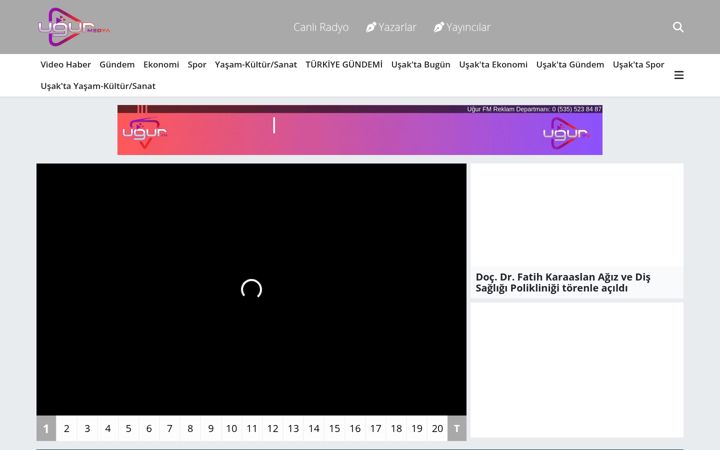The image size is (720, 450).
Task: Select slide 15 in pagination
Action: pyautogui.click(x=334, y=428)
